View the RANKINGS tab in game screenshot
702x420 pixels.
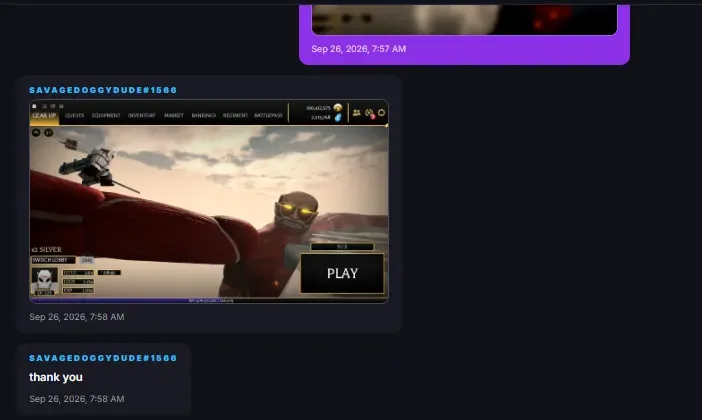pyautogui.click(x=204, y=116)
